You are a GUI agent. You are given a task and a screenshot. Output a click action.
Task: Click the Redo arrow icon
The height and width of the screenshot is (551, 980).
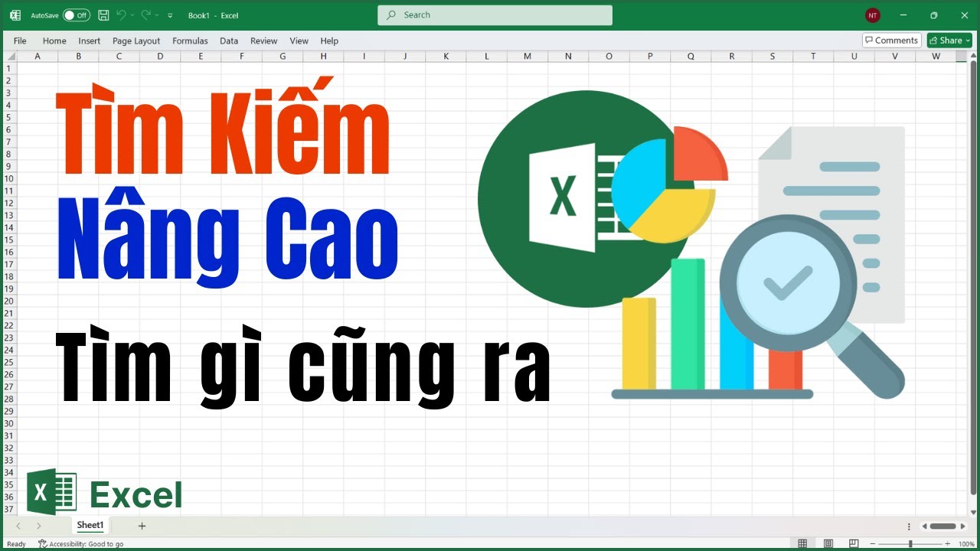pos(145,15)
